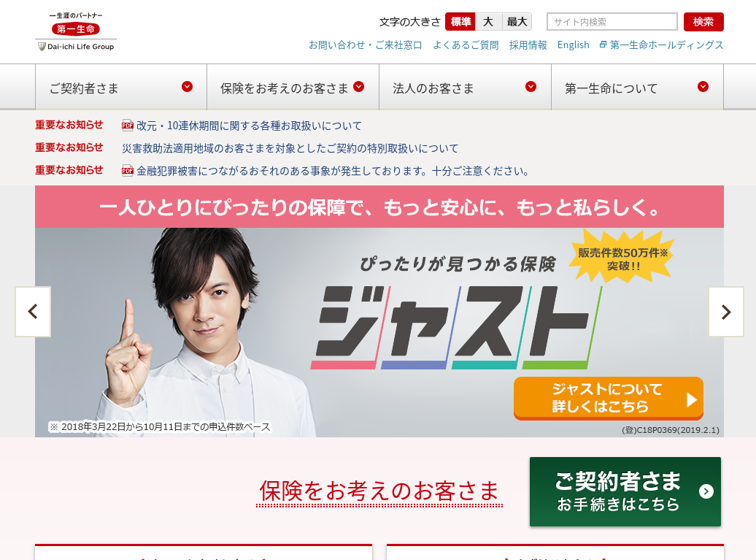
Task: Click ジャストについて詳しくはこちら orange button
Action: coord(609,399)
